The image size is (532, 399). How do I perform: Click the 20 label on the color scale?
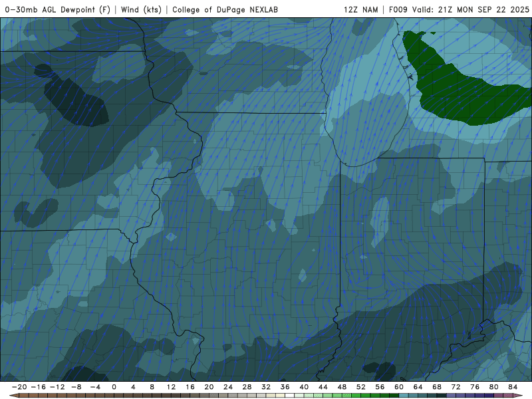(x=209, y=387)
